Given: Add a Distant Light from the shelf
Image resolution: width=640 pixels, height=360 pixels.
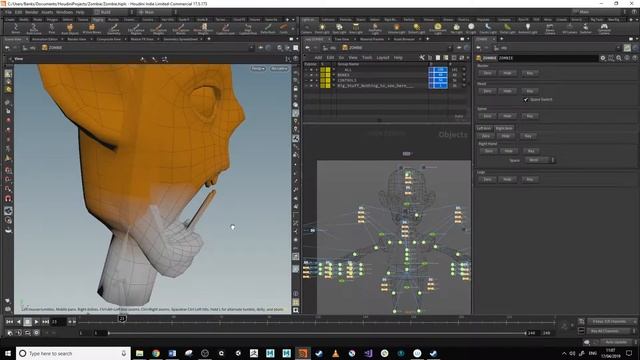Looking at the screenshot, I should (x=416, y=29).
